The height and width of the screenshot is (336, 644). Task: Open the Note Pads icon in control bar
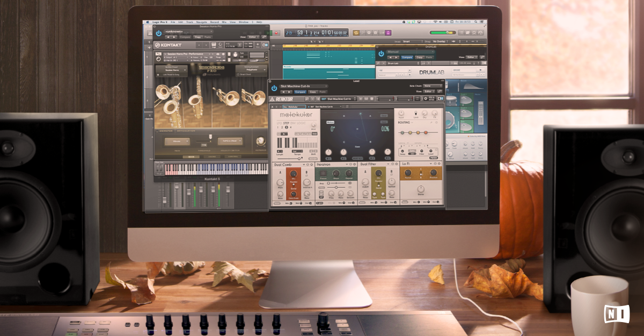tap(468, 33)
